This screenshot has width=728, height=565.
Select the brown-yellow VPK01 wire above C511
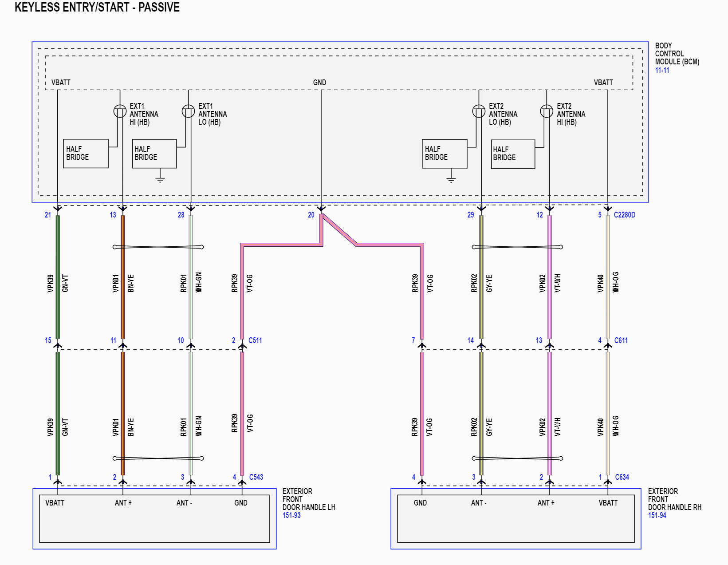tap(123, 277)
